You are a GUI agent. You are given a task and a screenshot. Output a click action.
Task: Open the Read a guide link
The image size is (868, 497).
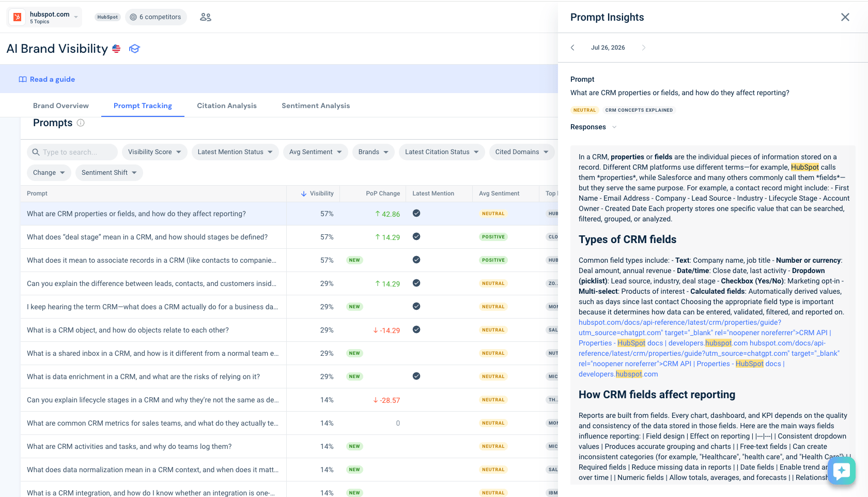pyautogui.click(x=47, y=79)
